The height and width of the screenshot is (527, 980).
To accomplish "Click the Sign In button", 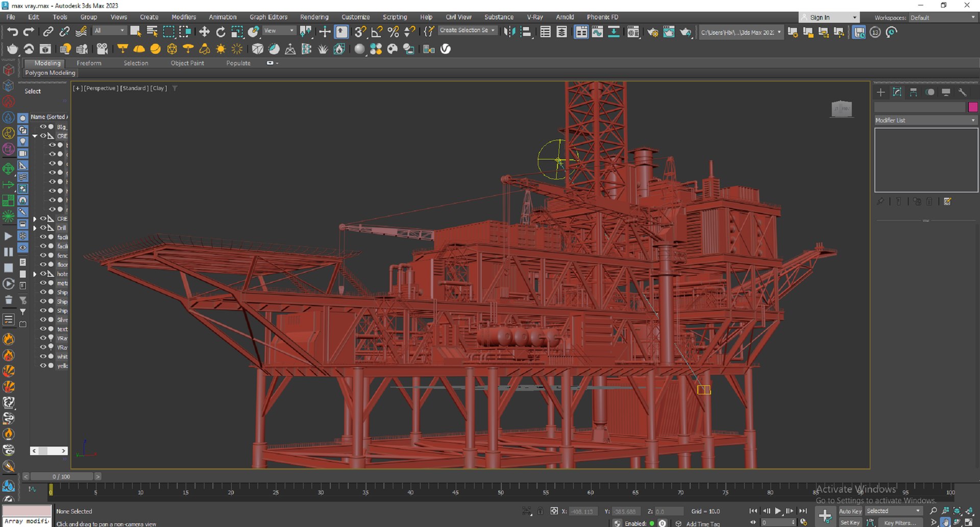I will (829, 17).
